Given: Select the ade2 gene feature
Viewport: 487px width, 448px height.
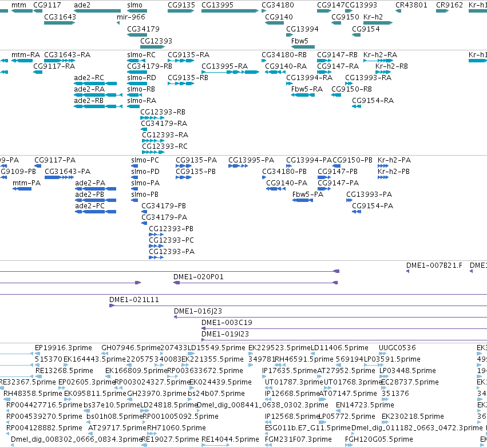Looking at the screenshot, I should coord(97,11).
